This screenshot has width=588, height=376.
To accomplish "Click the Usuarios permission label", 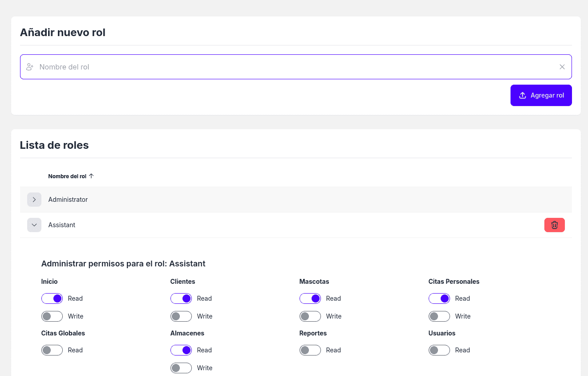I will coord(442,333).
